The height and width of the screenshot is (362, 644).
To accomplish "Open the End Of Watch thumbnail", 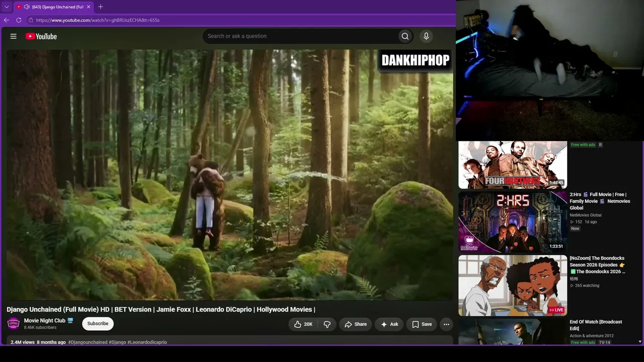I will tap(513, 332).
